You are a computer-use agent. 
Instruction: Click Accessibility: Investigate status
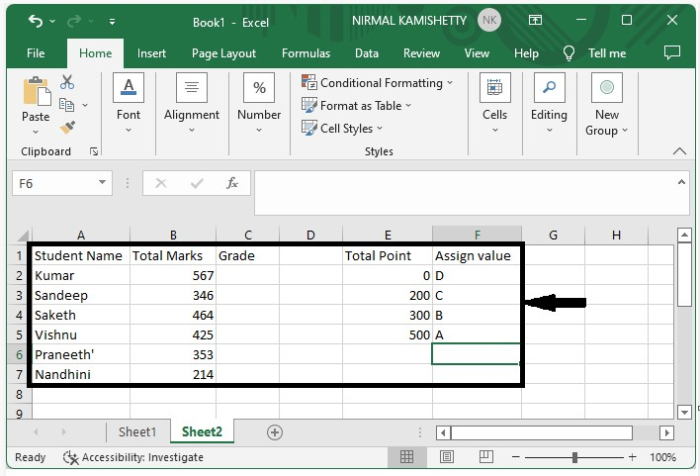[133, 457]
